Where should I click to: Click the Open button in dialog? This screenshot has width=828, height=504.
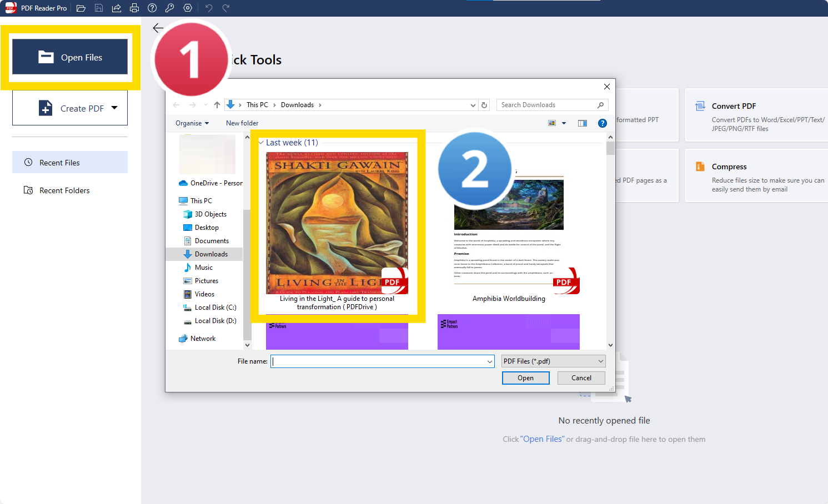(525, 378)
